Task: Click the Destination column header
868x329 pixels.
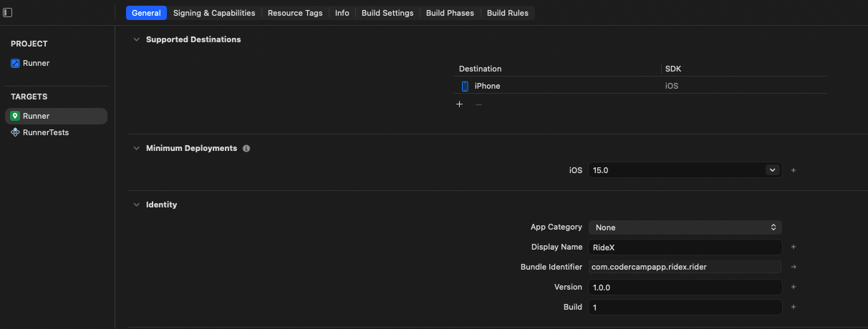Action: (x=481, y=69)
